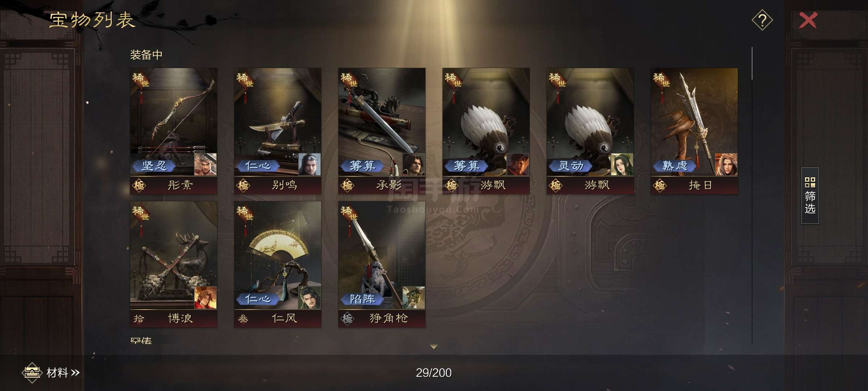Select the 博浪 hammer treasure card
The width and height of the screenshot is (868, 391).
point(174,264)
